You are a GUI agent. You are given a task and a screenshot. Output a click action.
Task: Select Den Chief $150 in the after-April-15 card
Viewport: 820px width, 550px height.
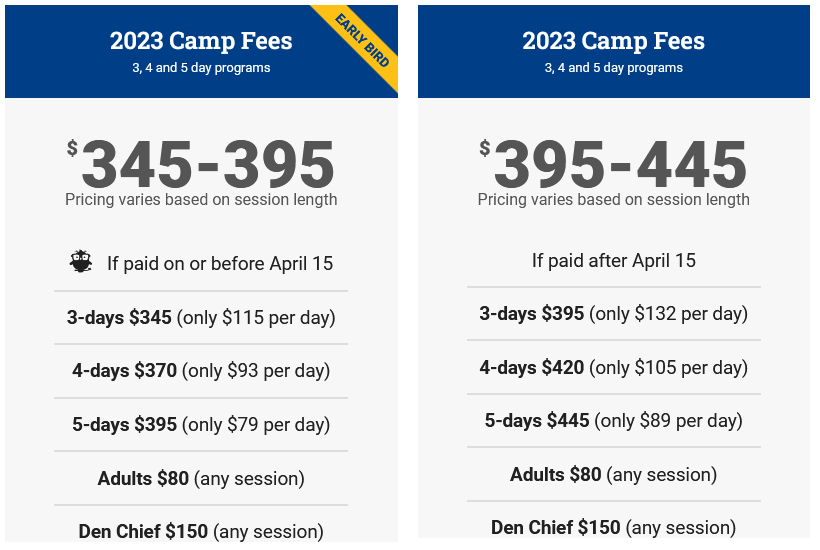click(x=613, y=527)
